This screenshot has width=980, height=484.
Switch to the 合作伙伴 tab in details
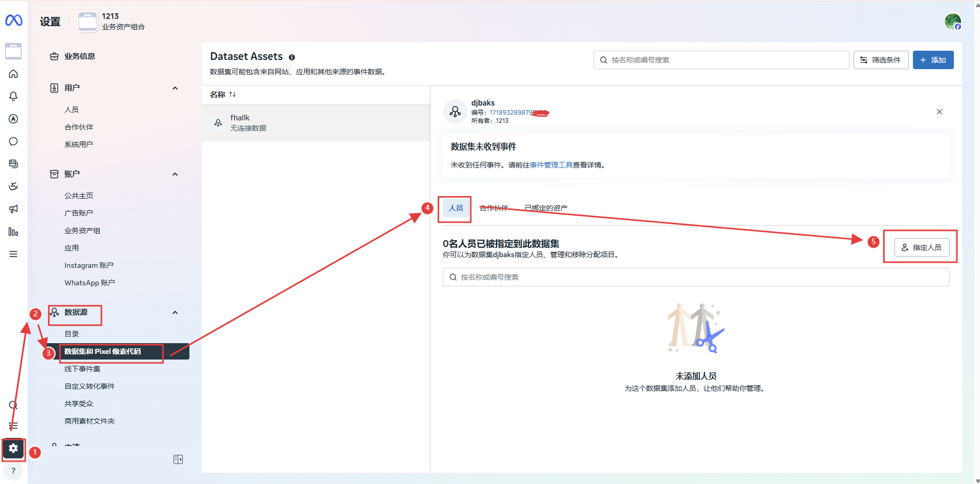pyautogui.click(x=494, y=208)
